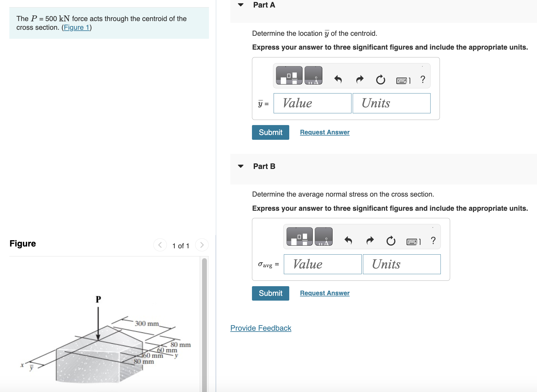Image resolution: width=537 pixels, height=392 pixels.
Task: Request Answer for Part A
Action: (x=324, y=132)
